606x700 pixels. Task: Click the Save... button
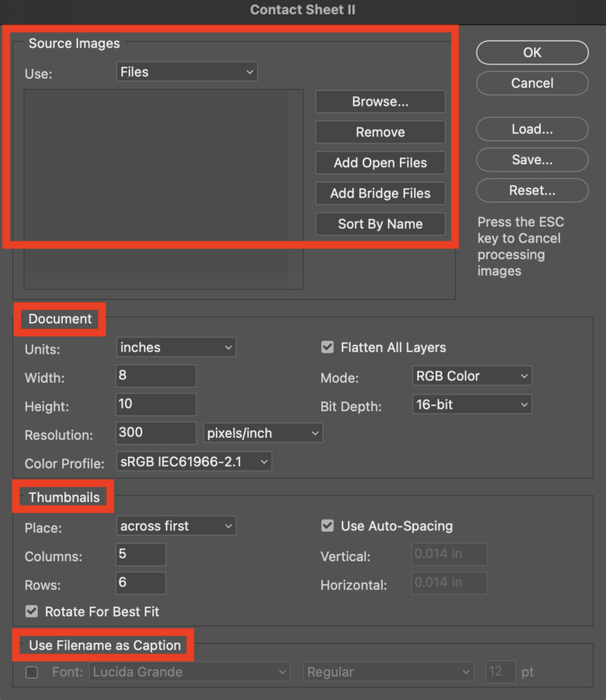tap(532, 160)
